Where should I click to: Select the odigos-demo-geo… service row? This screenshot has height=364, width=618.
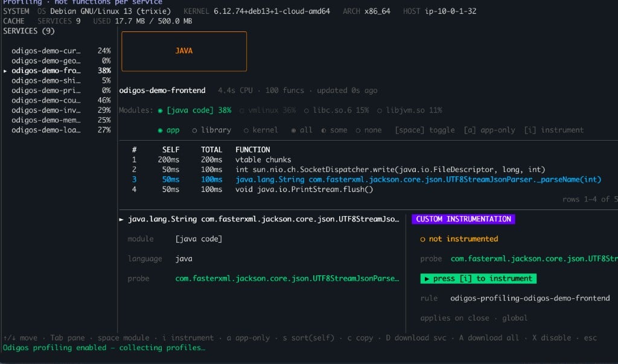61,61
